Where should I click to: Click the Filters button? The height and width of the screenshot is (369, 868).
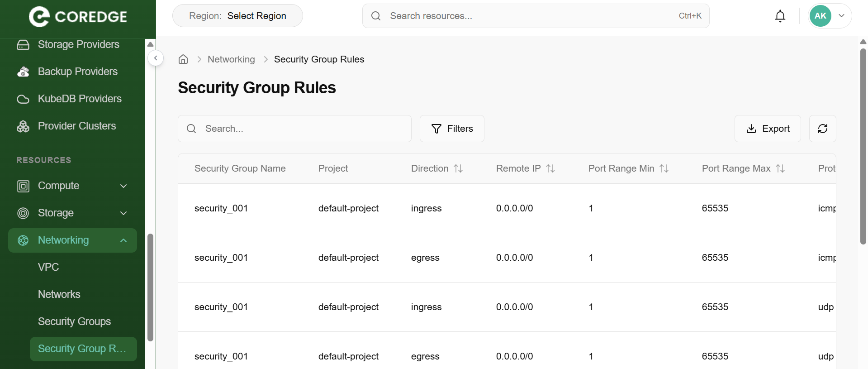pyautogui.click(x=452, y=129)
